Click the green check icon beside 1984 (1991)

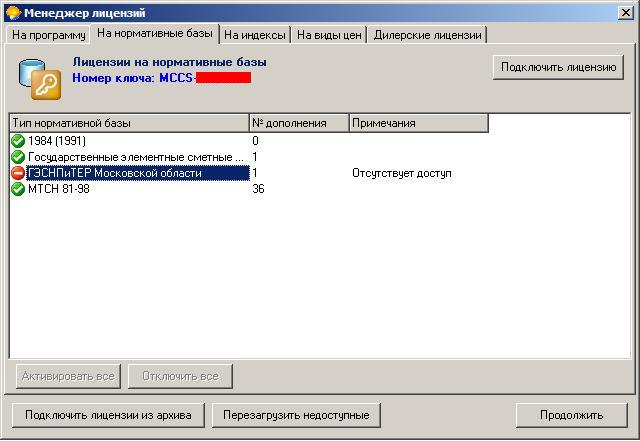[x=18, y=141]
